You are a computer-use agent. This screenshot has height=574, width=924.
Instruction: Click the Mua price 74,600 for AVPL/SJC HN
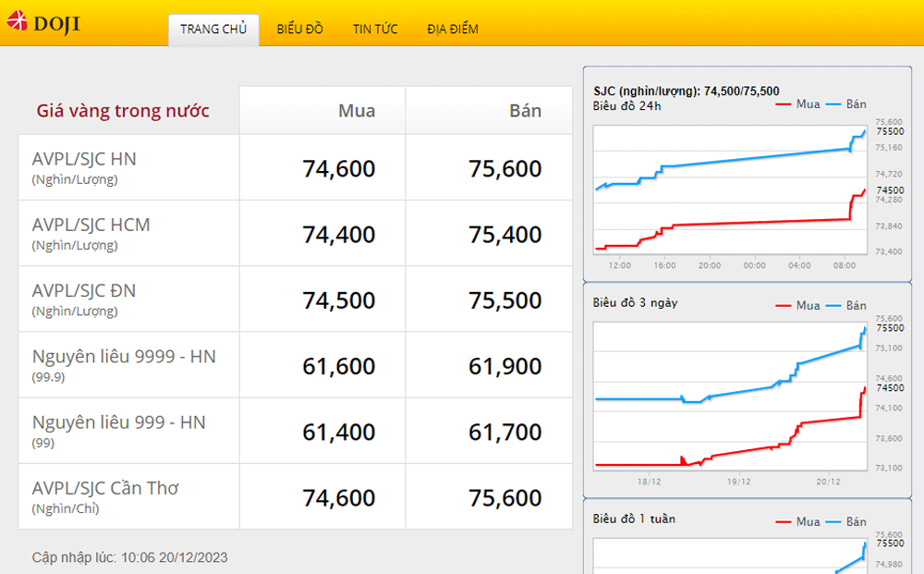point(339,169)
